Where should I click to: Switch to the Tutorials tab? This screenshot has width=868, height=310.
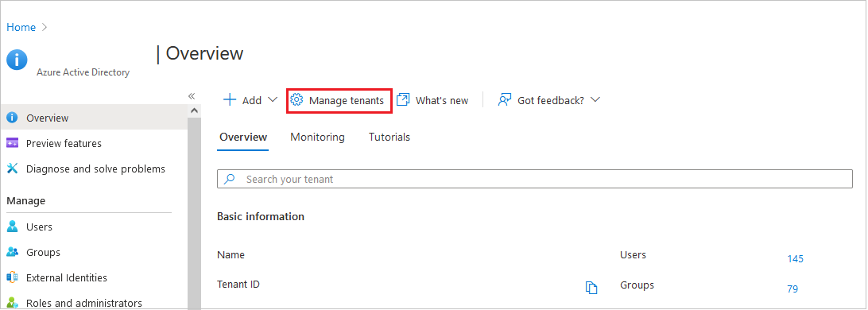389,137
